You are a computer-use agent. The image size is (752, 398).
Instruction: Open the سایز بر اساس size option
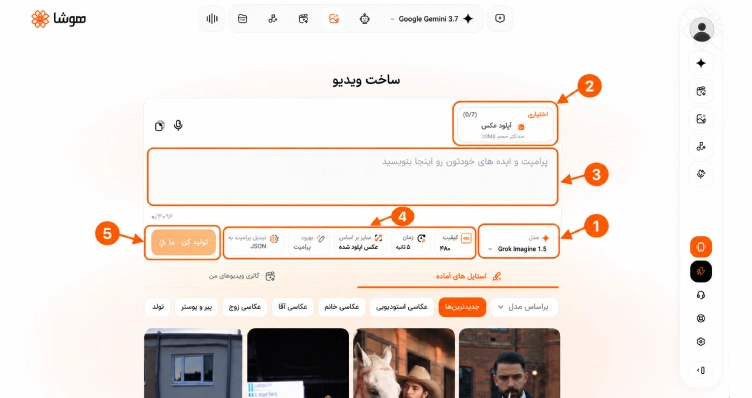click(360, 243)
